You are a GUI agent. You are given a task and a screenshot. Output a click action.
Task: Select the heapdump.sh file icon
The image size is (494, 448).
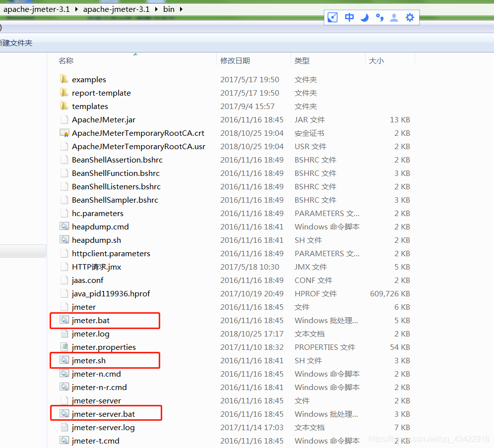pyautogui.click(x=64, y=239)
